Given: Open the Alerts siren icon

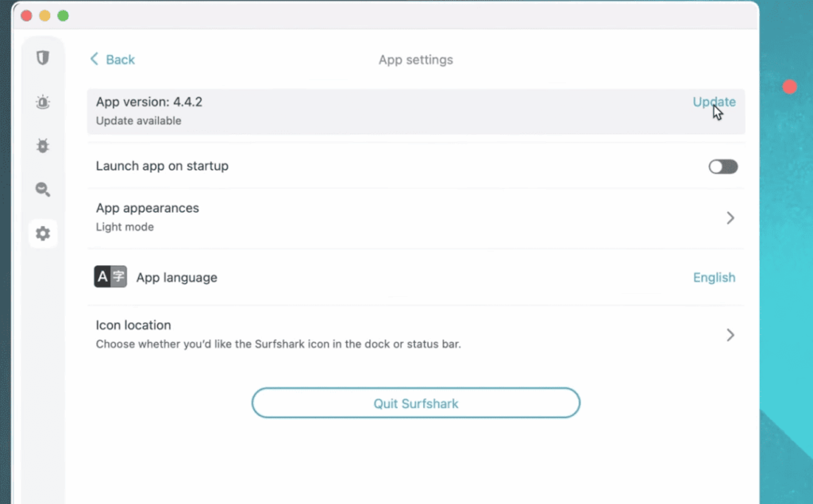Looking at the screenshot, I should (43, 102).
